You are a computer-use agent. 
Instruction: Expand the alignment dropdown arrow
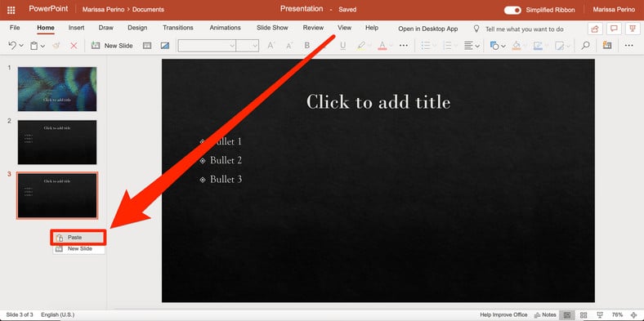click(x=477, y=46)
